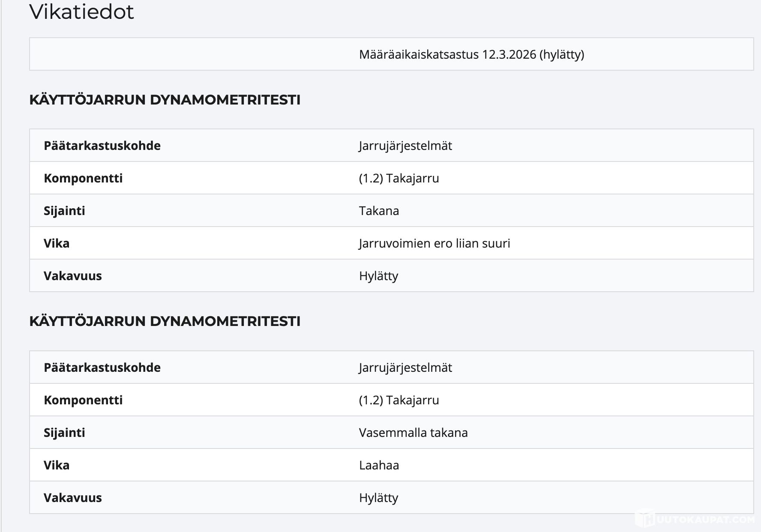Click Jarrujärjestelmät value in the first table
Screen dimensions: 761x532
point(405,146)
